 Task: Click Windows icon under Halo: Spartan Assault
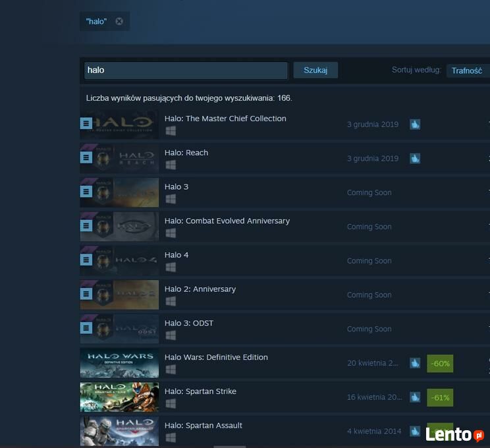coord(171,437)
